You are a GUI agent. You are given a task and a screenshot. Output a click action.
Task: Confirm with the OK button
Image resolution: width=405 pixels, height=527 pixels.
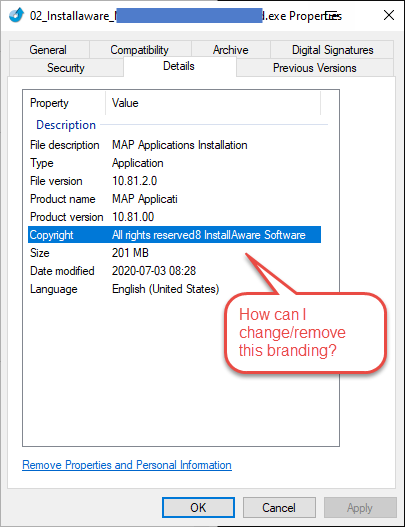coord(198,508)
